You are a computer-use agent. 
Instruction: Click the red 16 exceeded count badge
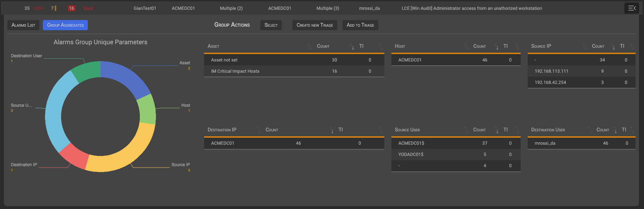pos(72,8)
